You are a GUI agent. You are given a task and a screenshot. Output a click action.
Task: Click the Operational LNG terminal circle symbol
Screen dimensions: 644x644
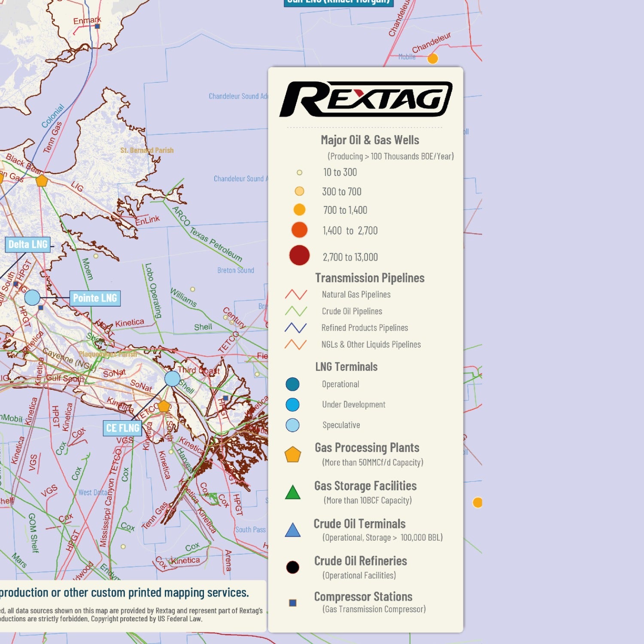[292, 384]
